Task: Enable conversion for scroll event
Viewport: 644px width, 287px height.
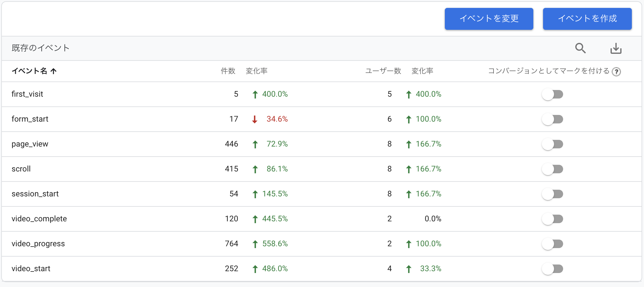Action: point(552,169)
